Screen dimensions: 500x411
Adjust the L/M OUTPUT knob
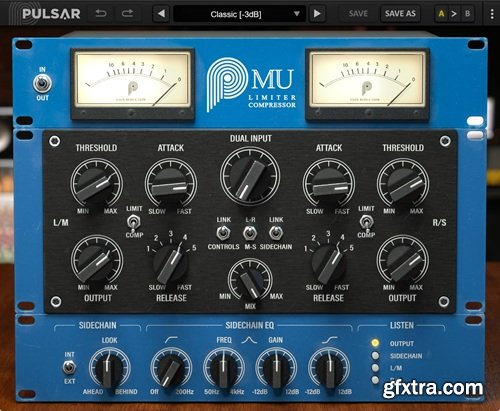coord(97,260)
